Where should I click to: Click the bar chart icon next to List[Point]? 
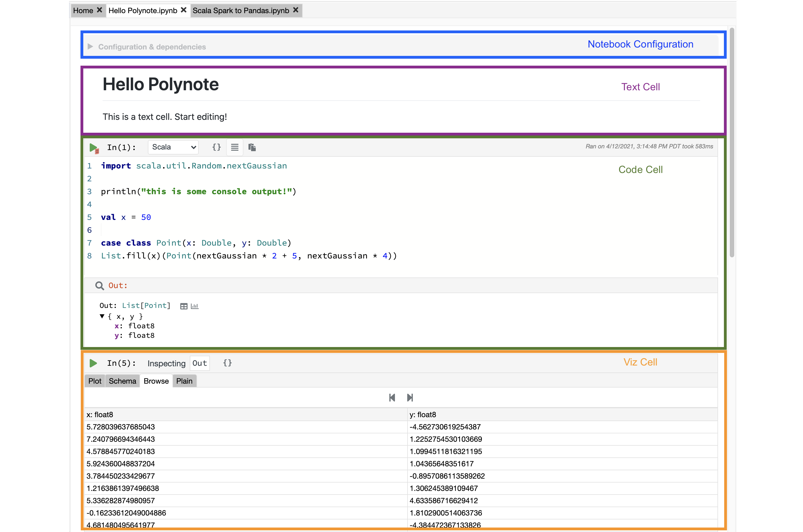pos(194,305)
